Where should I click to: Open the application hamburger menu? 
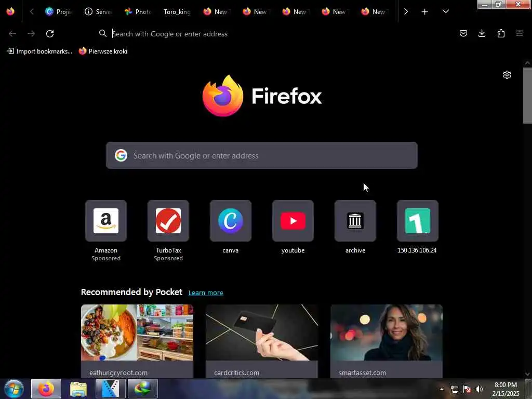pos(520,33)
